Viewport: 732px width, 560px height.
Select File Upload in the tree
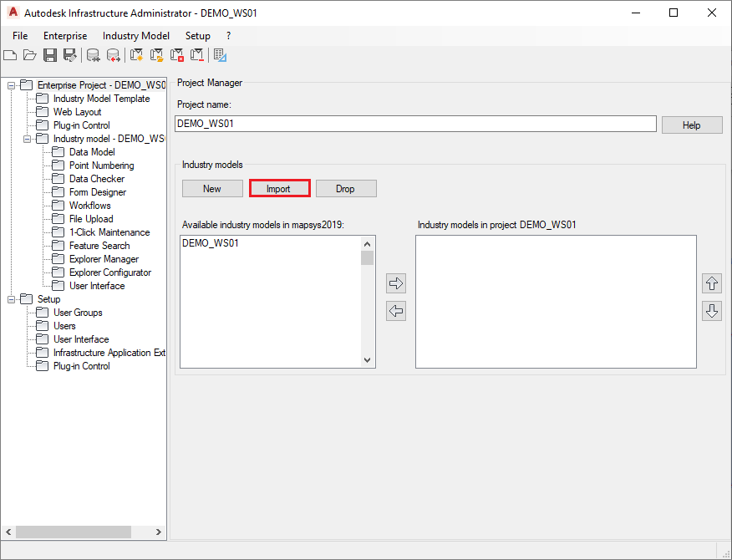[x=91, y=219]
